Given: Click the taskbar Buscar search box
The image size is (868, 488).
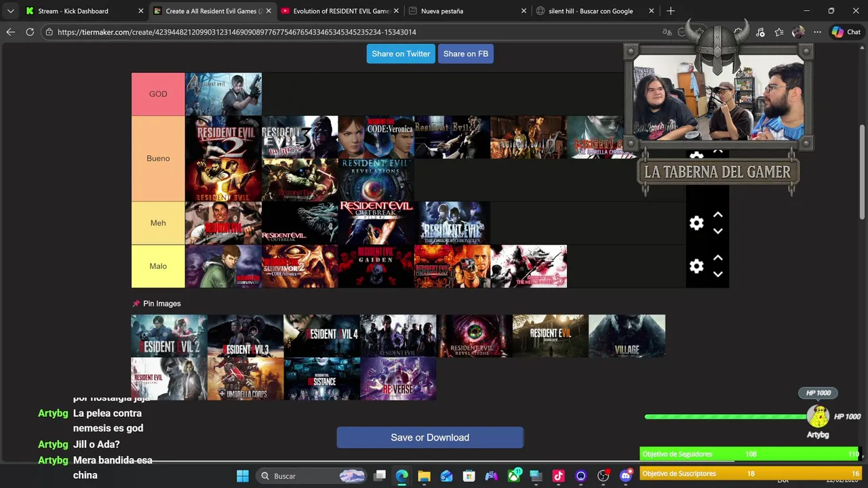Looking at the screenshot, I should point(313,476).
